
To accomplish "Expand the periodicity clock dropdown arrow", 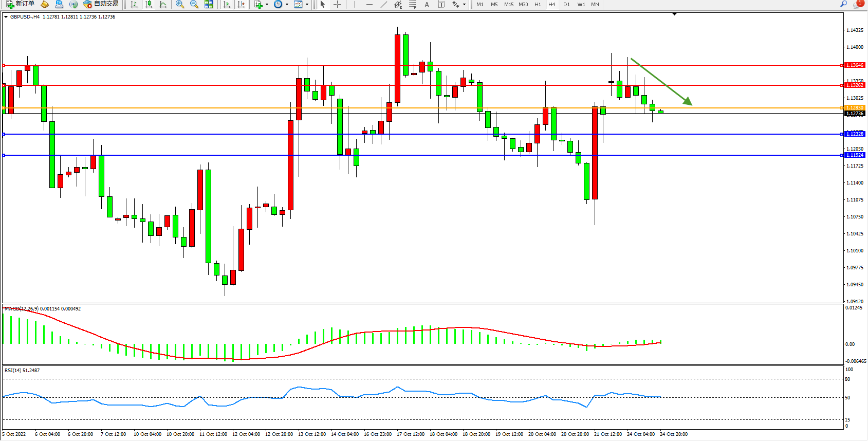I will point(287,5).
